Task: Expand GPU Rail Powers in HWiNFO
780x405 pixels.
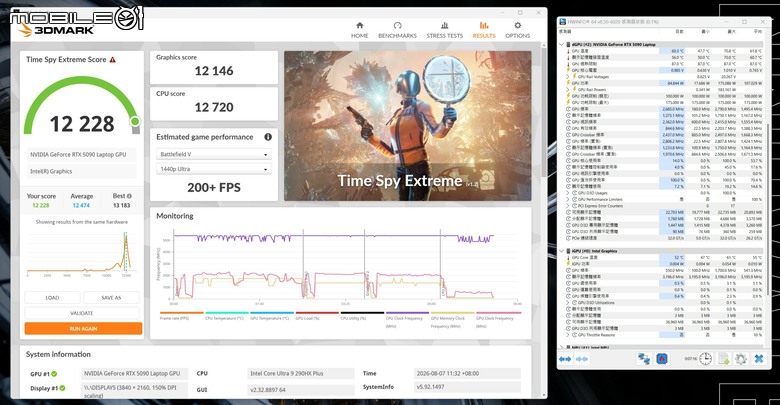Action: [x=568, y=90]
